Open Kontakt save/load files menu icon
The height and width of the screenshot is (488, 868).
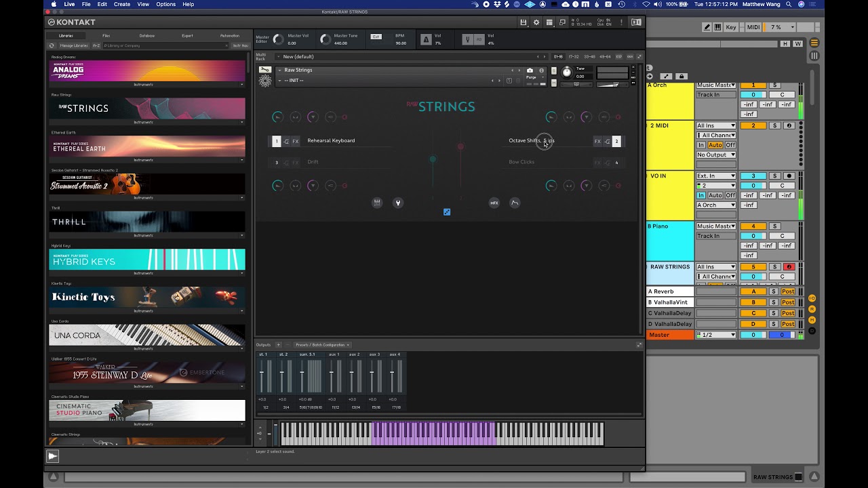pos(524,22)
